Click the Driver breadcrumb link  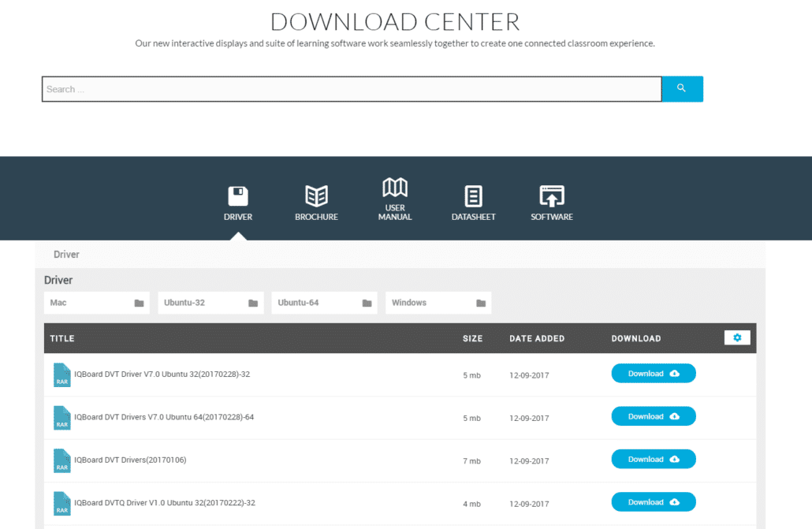point(66,255)
